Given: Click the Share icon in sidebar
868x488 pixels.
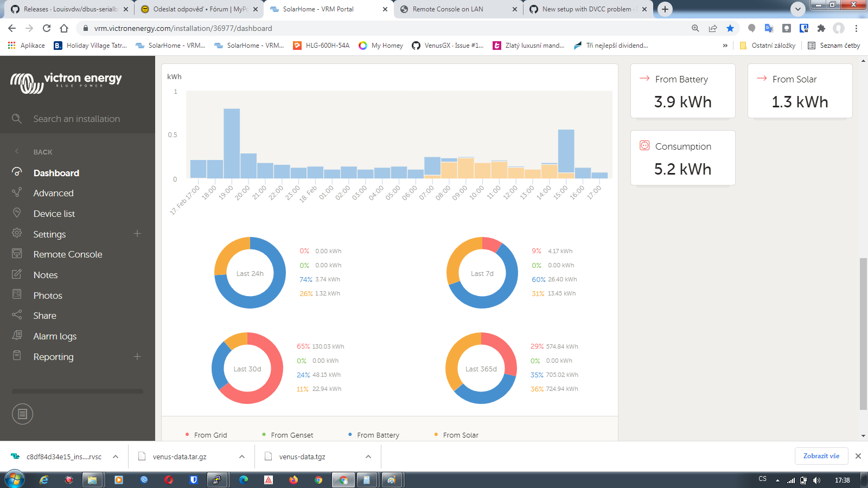Looking at the screenshot, I should coord(17,315).
